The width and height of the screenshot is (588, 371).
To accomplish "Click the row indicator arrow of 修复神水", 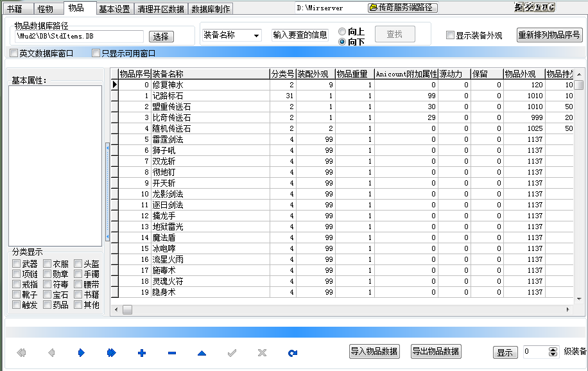I will click(115, 85).
